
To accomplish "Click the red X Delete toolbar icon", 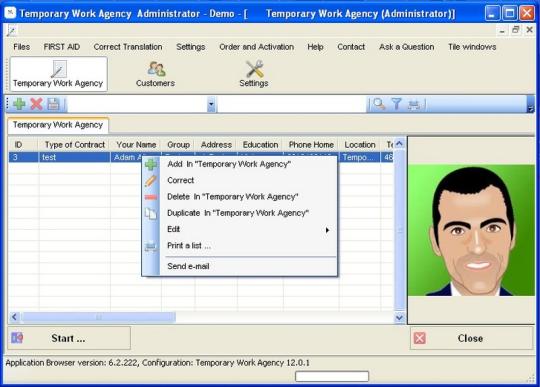I will pyautogui.click(x=36, y=104).
